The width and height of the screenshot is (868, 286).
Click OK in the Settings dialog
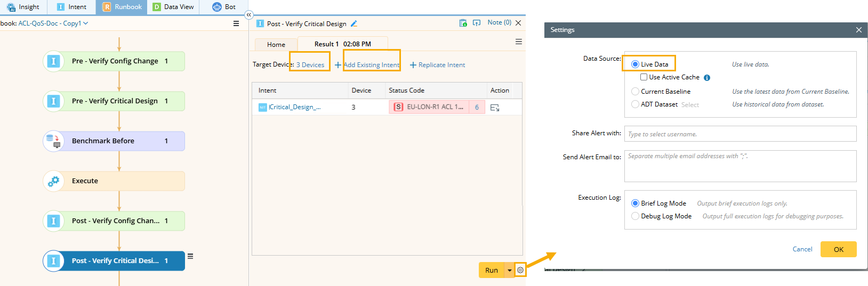(x=839, y=249)
